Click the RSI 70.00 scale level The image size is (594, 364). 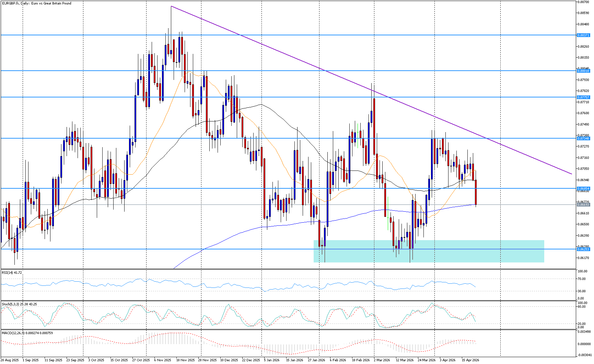coord(582,279)
